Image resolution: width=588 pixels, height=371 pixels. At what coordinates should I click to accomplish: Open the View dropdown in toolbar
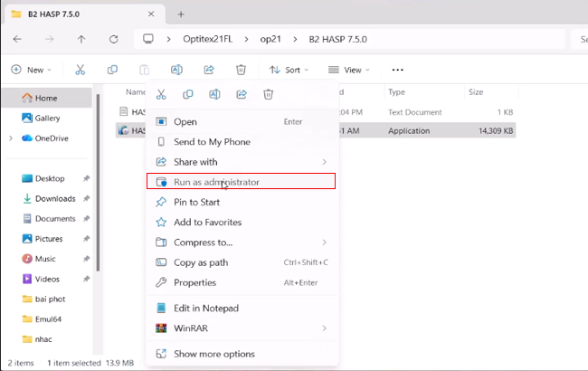coord(348,70)
